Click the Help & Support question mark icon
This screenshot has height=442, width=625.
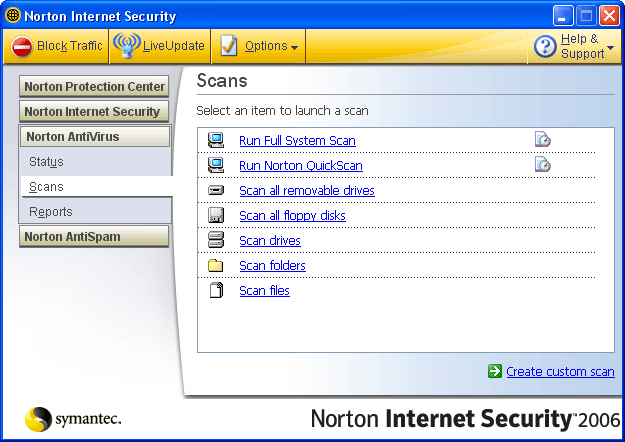click(545, 46)
